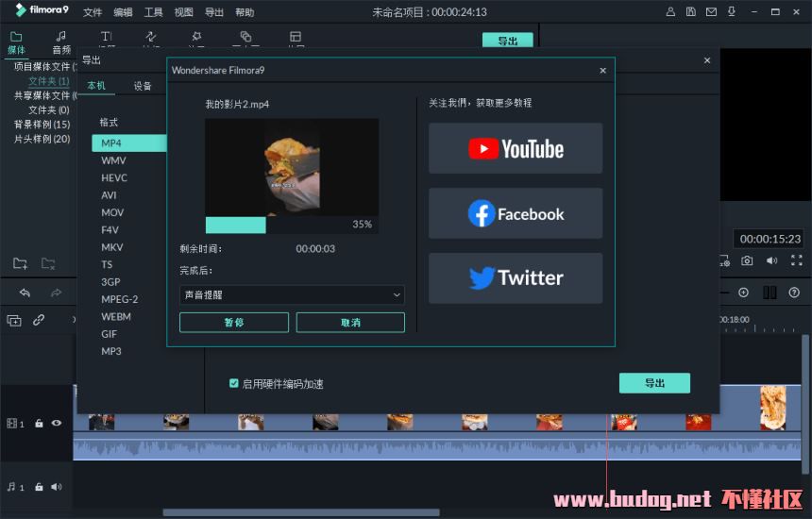Hide video track 1 with eye icon

pyautogui.click(x=57, y=424)
